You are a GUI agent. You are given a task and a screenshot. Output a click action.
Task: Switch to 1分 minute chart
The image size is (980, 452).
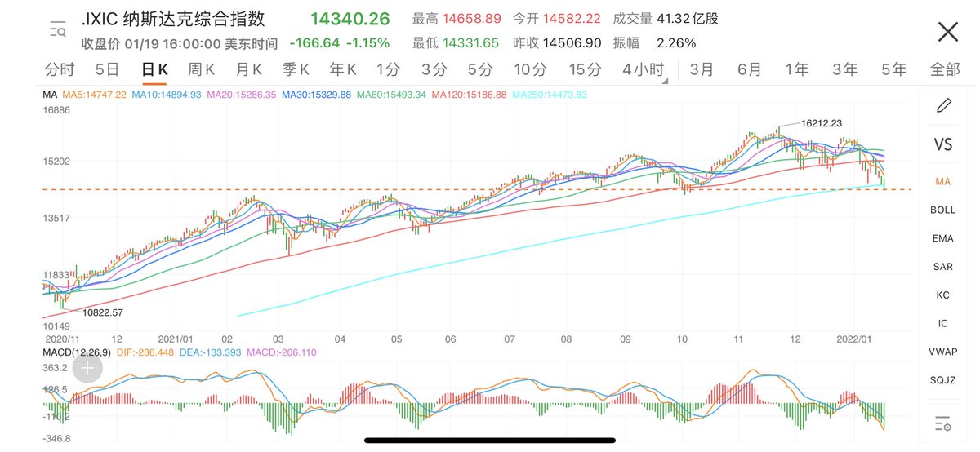click(388, 69)
